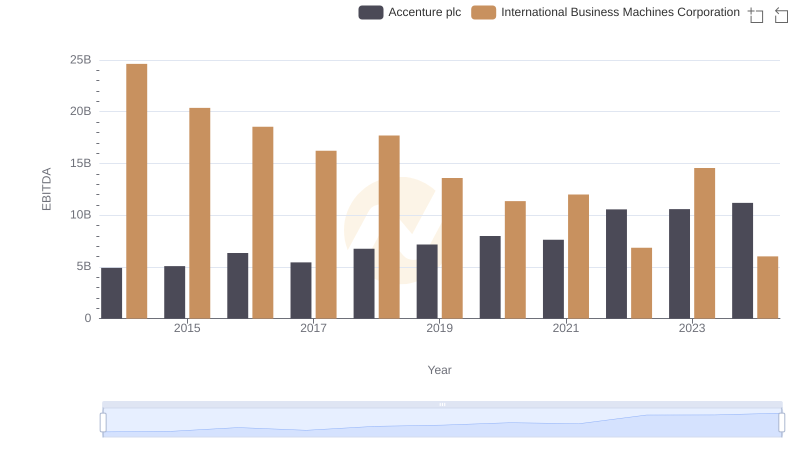Image resolution: width=800 pixels, height=461 pixels.
Task: Select the last IBM bar for 2024
Action: tap(768, 288)
